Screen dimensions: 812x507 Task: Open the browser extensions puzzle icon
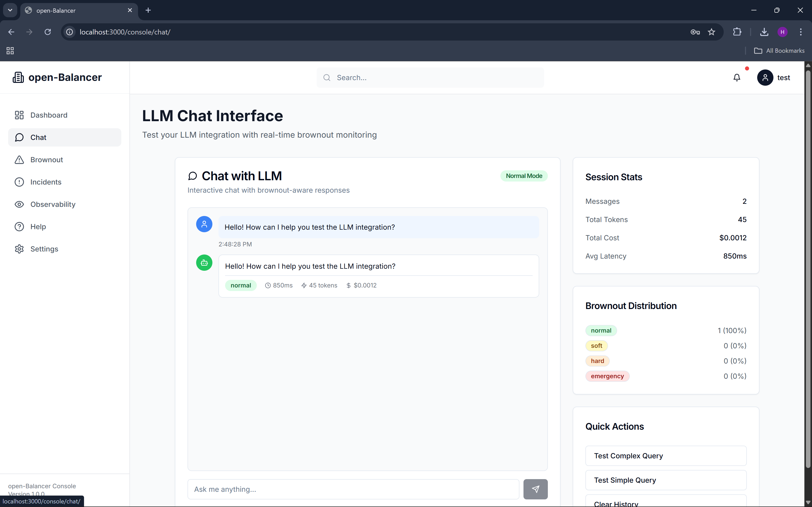pos(737,32)
